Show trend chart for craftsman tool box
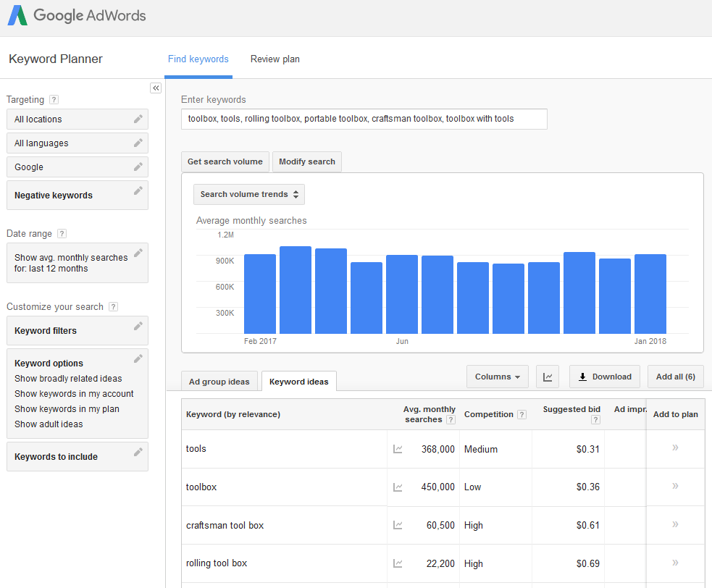This screenshot has width=712, height=588. pos(398,525)
